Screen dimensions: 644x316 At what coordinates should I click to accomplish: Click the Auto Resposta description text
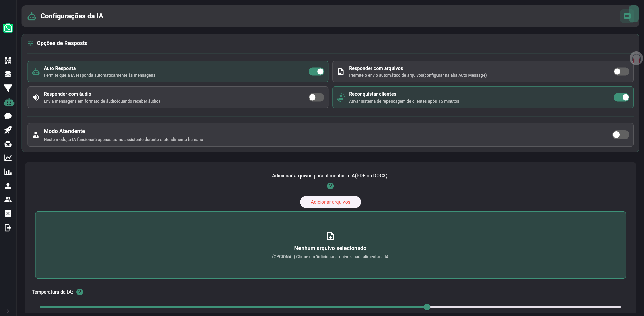[x=100, y=75]
